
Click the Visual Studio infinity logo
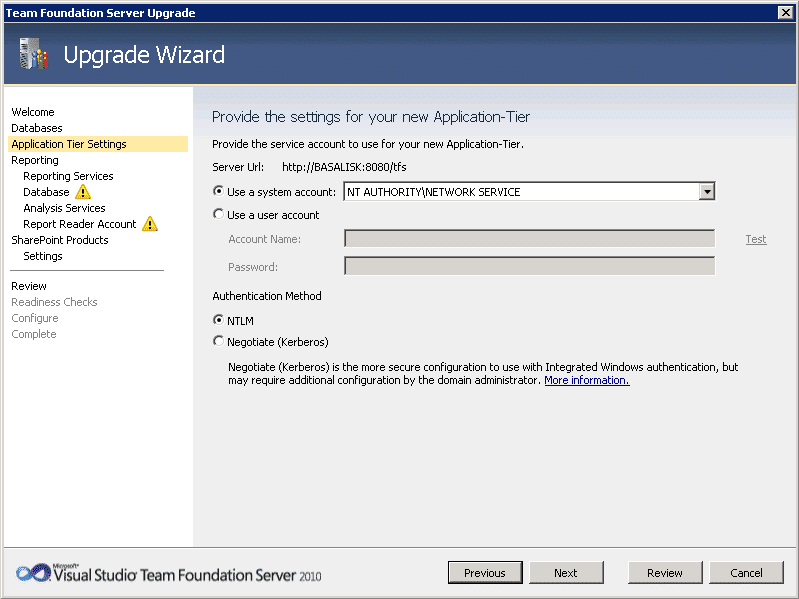tap(33, 573)
